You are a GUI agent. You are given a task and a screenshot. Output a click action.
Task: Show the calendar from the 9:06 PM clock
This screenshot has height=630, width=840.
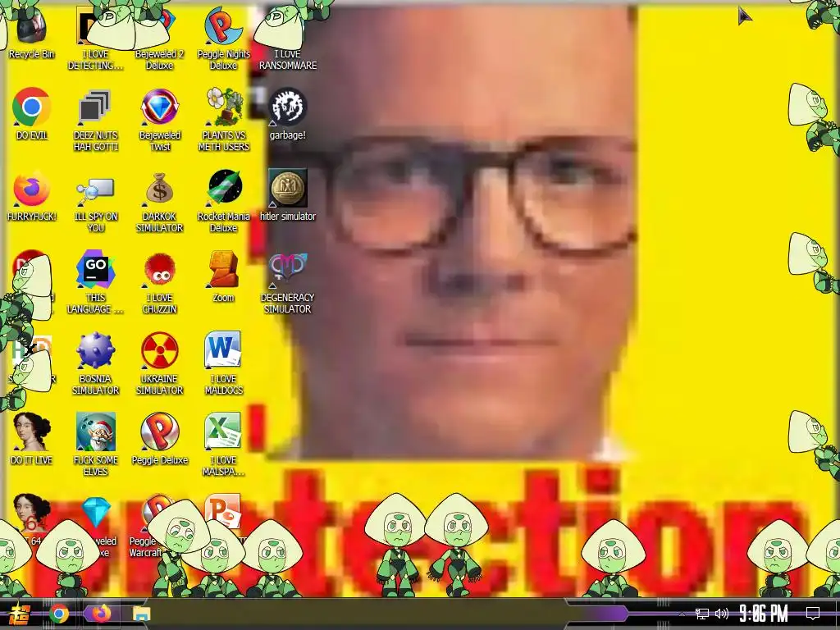click(x=764, y=613)
